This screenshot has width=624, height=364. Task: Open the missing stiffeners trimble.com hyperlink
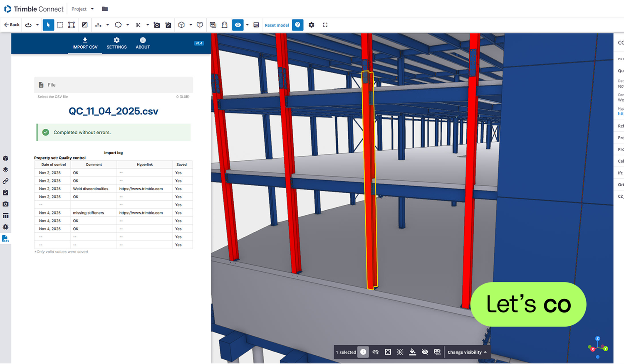(141, 213)
